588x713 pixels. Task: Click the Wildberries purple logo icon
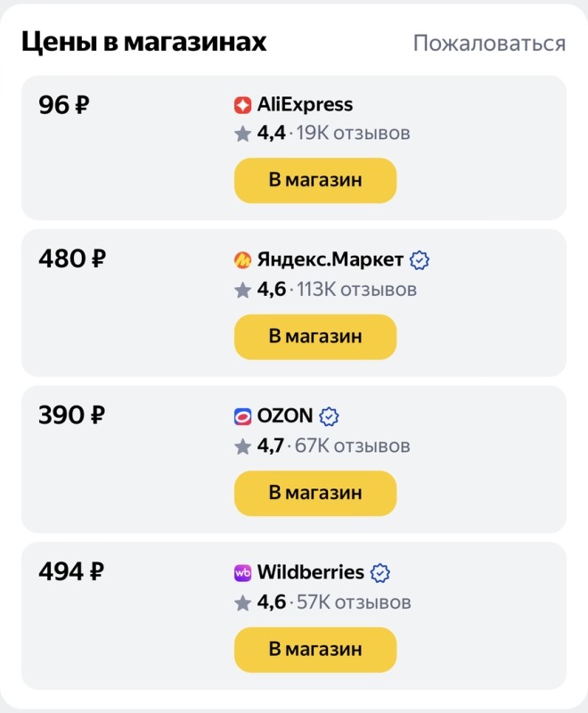241,574
